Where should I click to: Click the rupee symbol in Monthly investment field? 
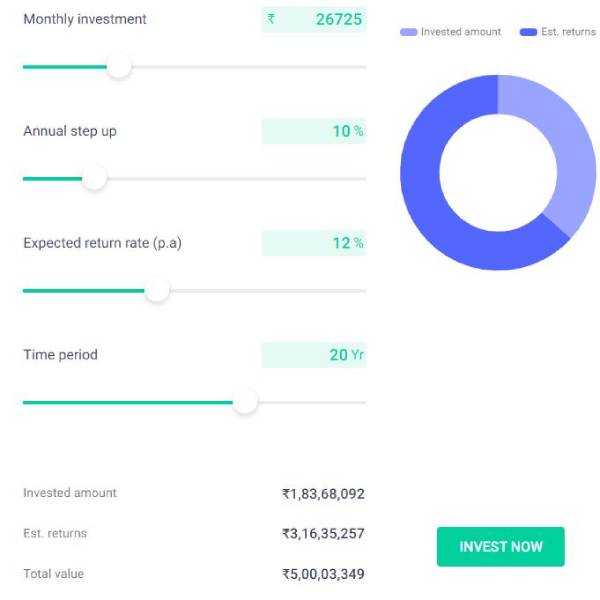pyautogui.click(x=271, y=19)
